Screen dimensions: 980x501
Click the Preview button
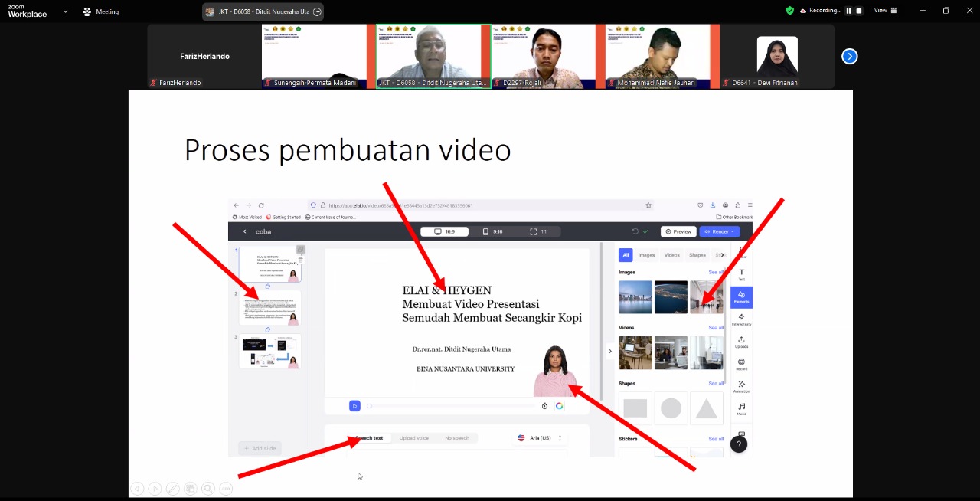[678, 231]
